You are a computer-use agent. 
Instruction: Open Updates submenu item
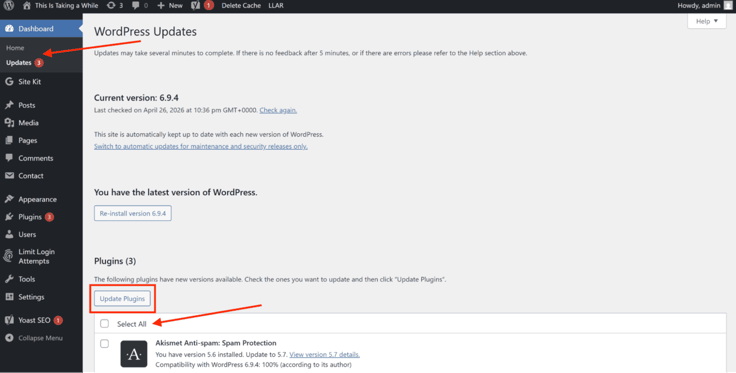pos(19,62)
